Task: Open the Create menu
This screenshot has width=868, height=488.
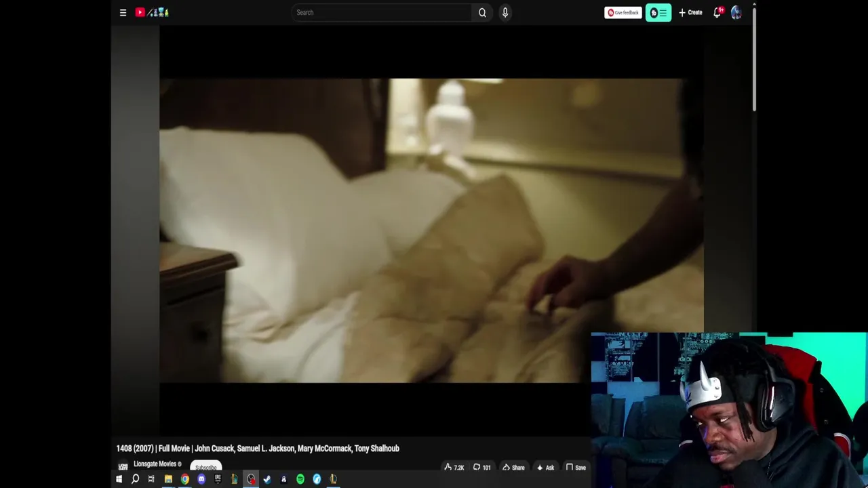Action: [x=690, y=12]
